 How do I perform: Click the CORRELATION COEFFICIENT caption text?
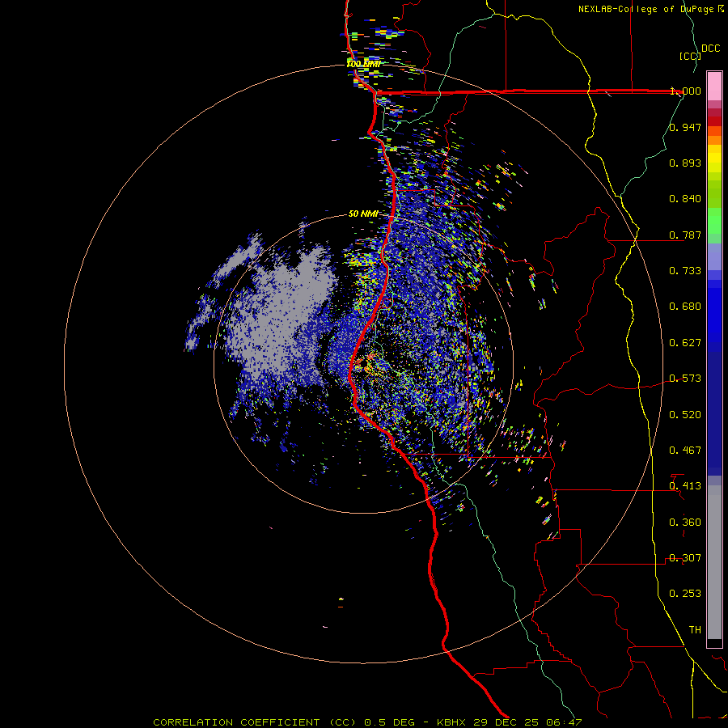pos(236,722)
